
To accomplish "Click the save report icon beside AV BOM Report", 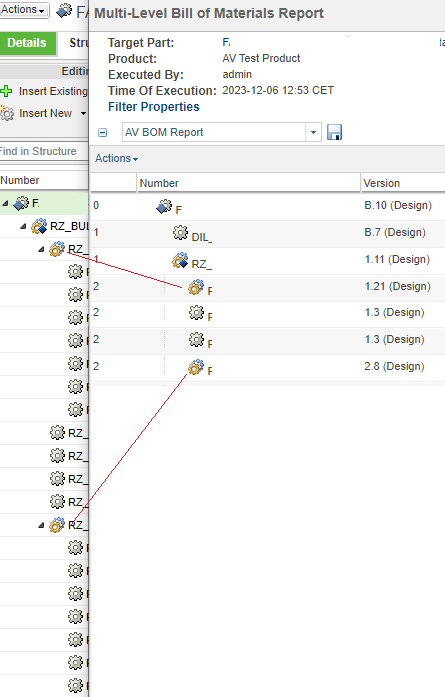I will [x=334, y=132].
